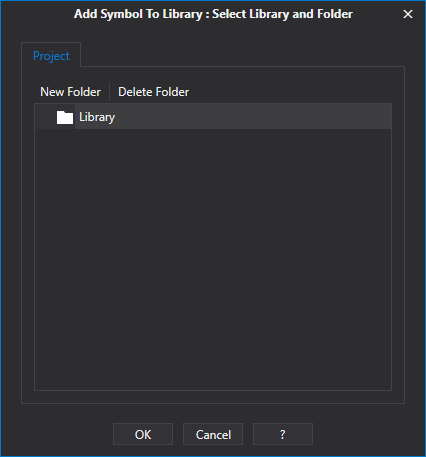Create a folder using New Folder
Viewport: 426px width, 457px height.
(x=70, y=92)
